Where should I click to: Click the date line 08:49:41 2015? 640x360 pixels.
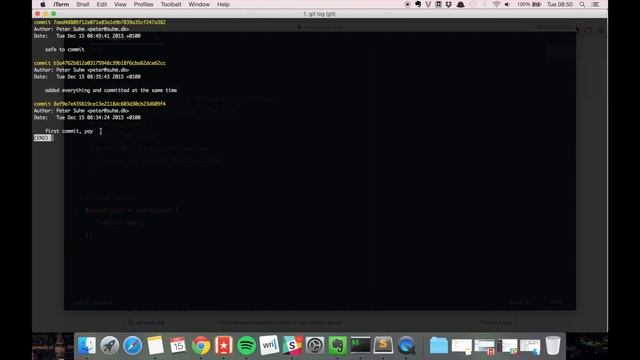click(x=87, y=36)
